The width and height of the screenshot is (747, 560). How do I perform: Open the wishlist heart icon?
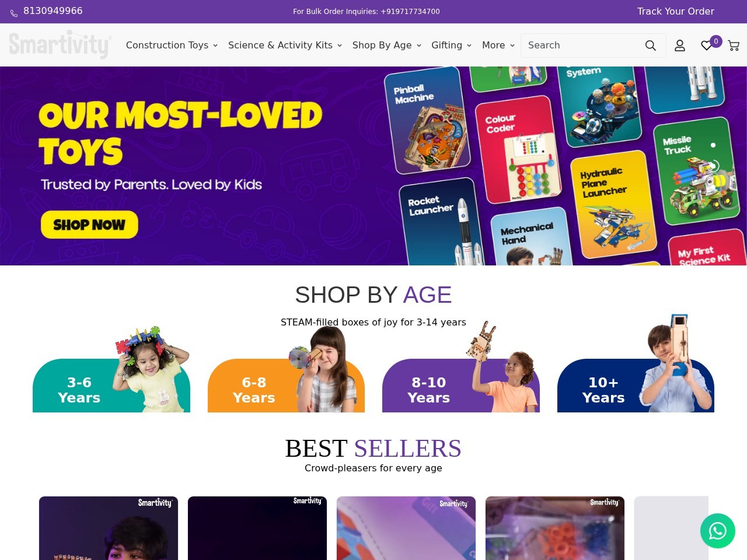707,45
